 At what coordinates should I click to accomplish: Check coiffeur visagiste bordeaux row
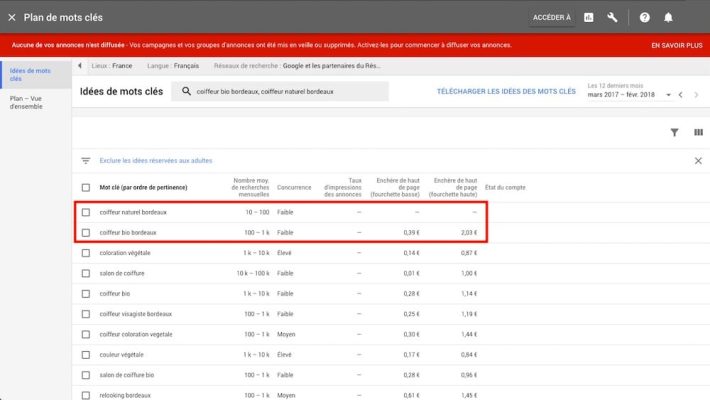86,314
